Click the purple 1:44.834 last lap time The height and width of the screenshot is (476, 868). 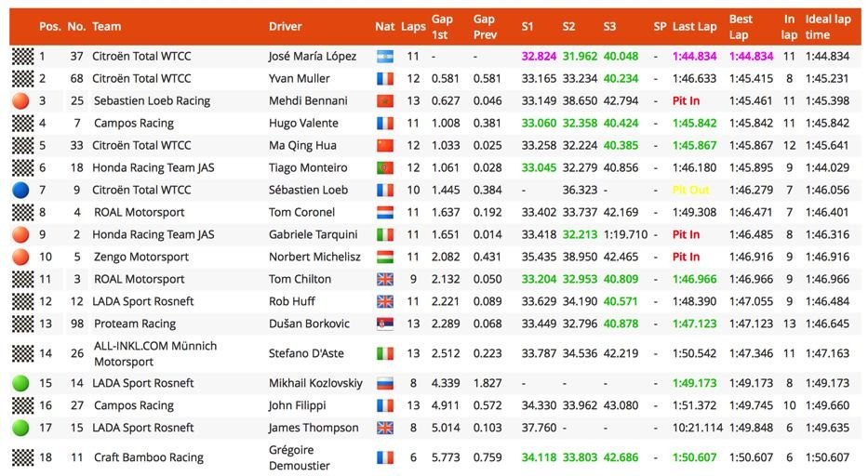694,57
